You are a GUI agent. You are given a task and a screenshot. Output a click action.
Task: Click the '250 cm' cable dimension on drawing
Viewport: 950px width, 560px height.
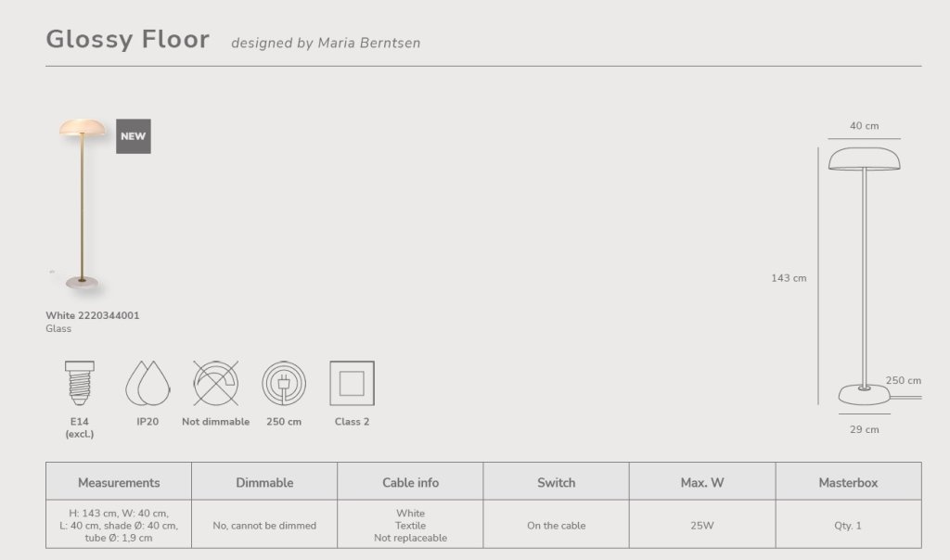(x=904, y=380)
